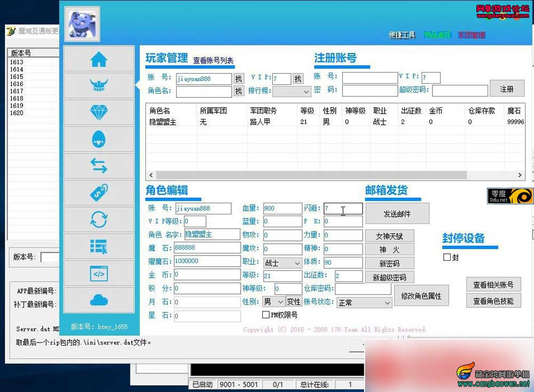The width and height of the screenshot is (534, 392).
Task: Click the 神 火 button
Action: point(390,250)
